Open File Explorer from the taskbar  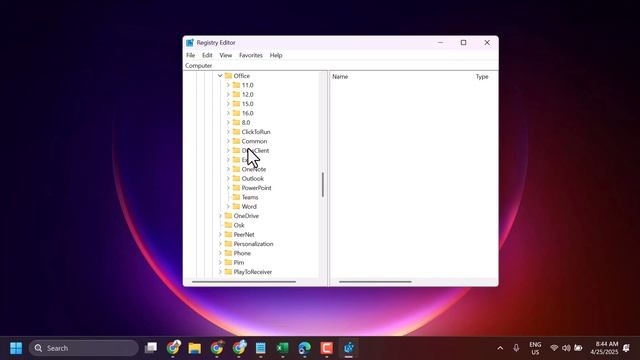coord(195,348)
